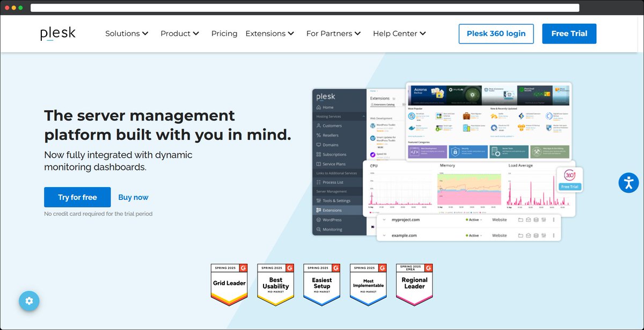This screenshot has width=644, height=330.
Task: Click the Monitoring sidebar icon
Action: click(x=319, y=229)
